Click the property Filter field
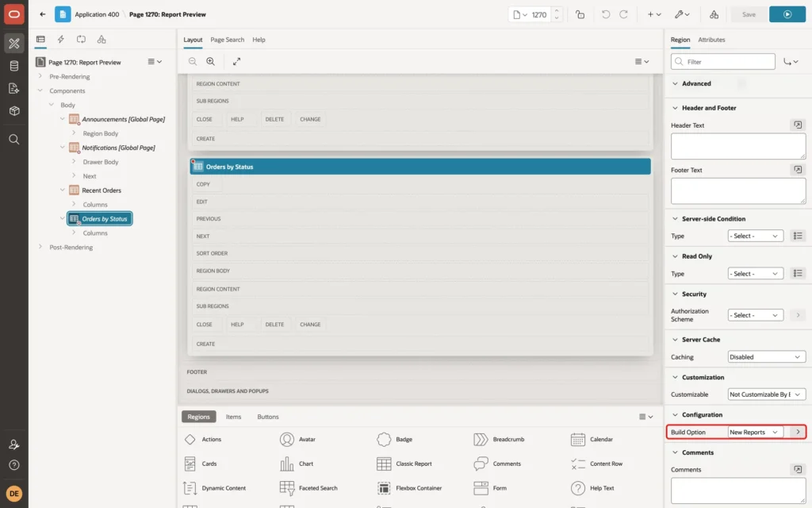This screenshot has width=812, height=508. (x=723, y=62)
